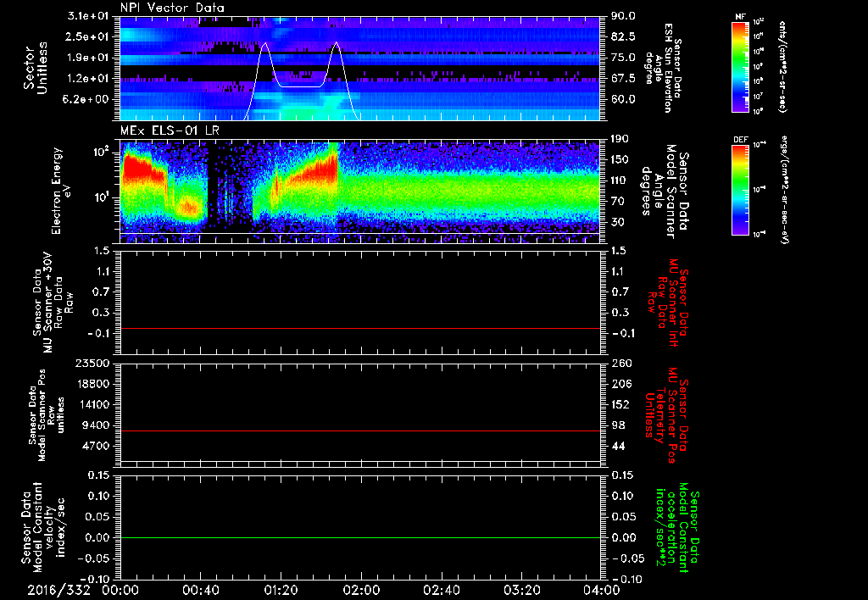Click the "04:00" time axis label
The height and width of the screenshot is (600, 868).
602,590
